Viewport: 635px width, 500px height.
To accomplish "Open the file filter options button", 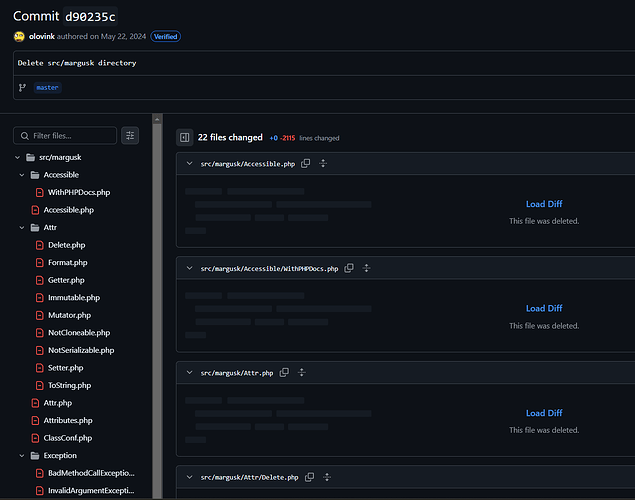I will [130, 135].
